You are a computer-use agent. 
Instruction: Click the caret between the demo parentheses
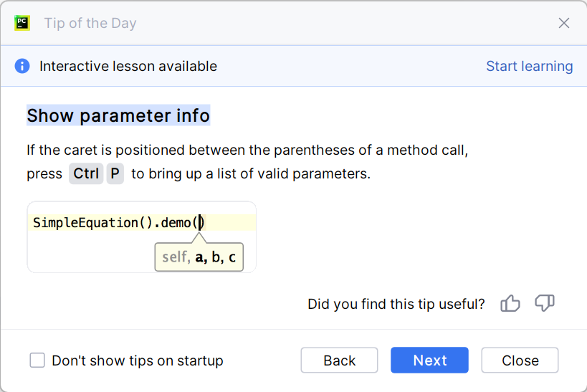[201, 223]
